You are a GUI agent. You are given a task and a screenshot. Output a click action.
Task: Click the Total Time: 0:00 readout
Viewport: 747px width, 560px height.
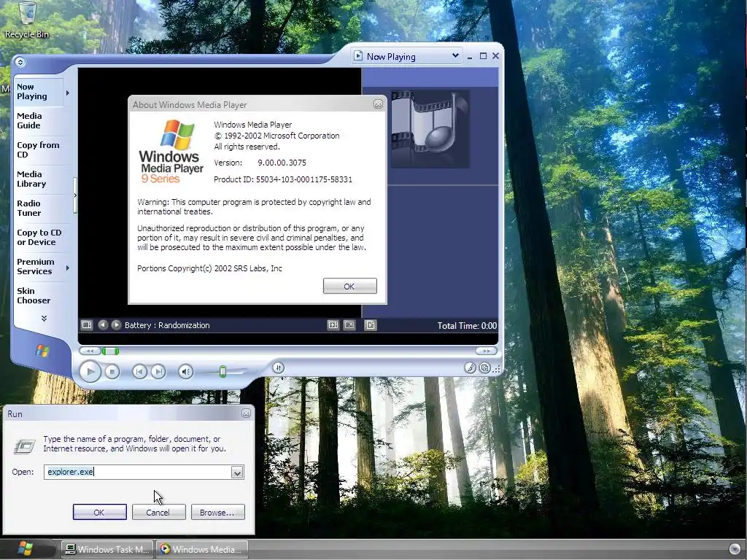[x=467, y=326]
